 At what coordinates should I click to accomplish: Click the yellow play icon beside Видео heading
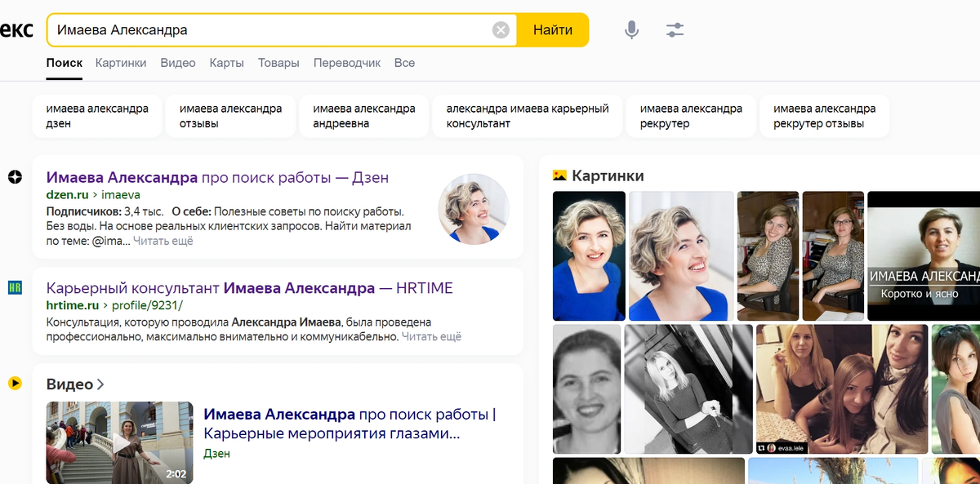click(15, 384)
